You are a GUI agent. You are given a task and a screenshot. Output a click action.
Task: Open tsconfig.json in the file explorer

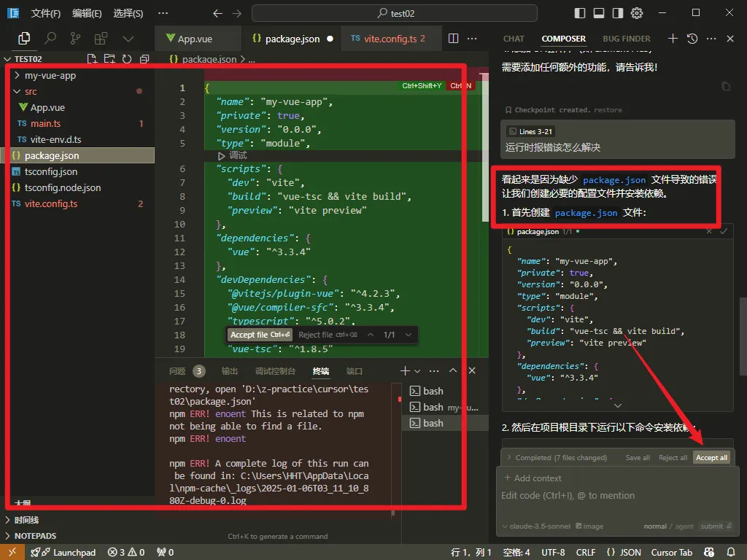click(51, 171)
